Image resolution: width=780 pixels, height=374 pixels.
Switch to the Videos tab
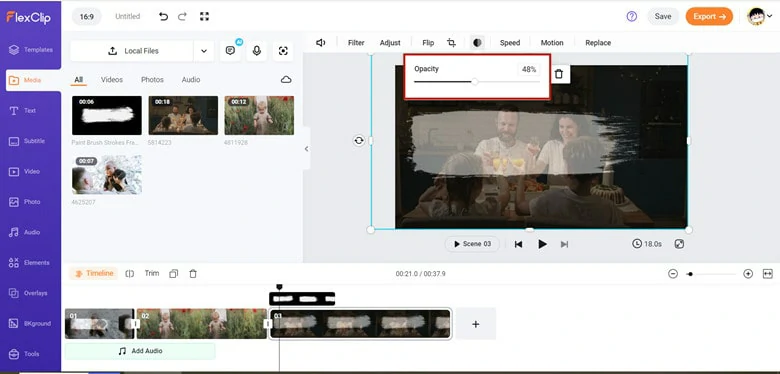click(112, 80)
